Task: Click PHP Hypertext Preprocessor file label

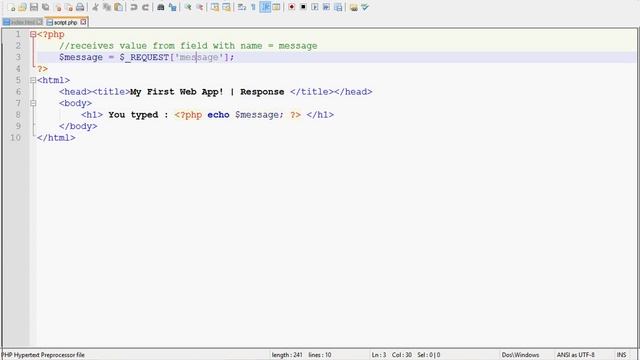Action: 42,355
